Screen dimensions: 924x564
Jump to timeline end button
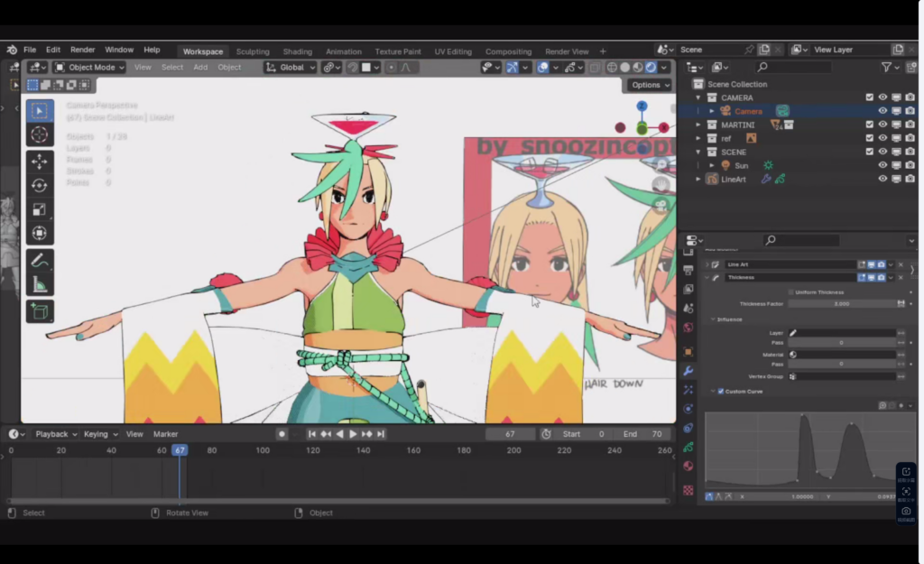tap(381, 434)
